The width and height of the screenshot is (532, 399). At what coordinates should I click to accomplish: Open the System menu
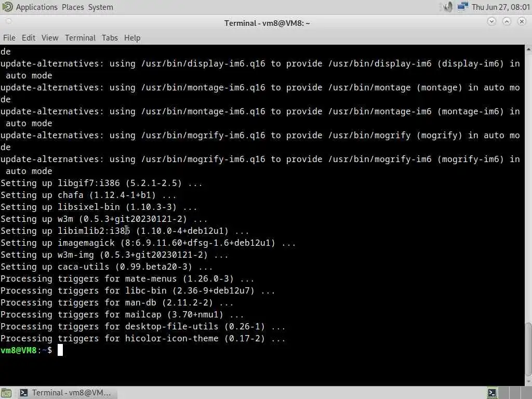click(100, 7)
